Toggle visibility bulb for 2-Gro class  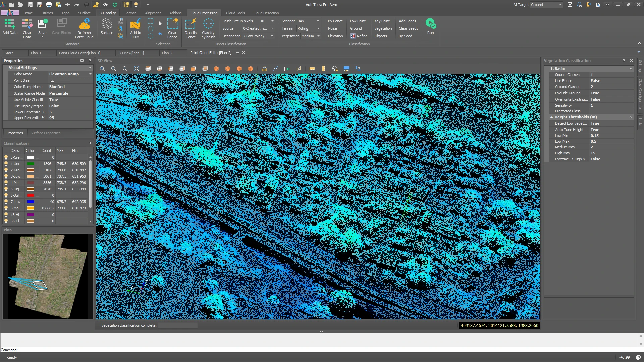coord(6,170)
